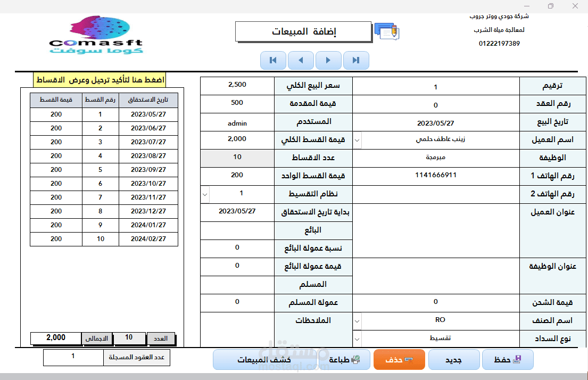Click the Comasft logo
Screen dimensions: 588x380
(96, 35)
